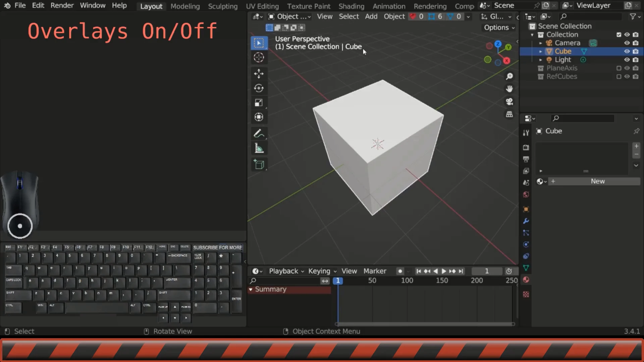Open the Object Mode dropdown
Viewport: 644px width, 362px height.
pos(290,16)
